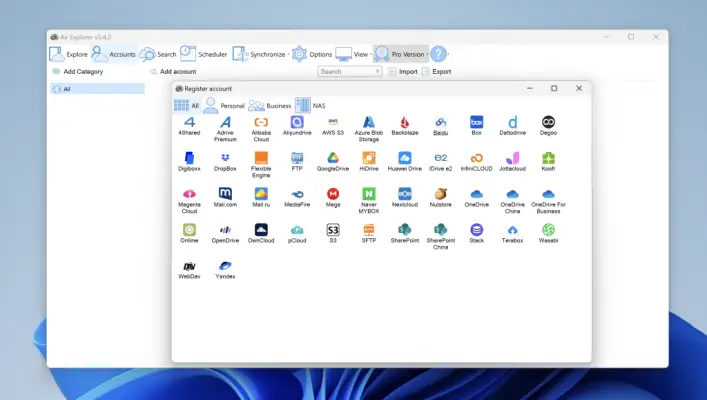Image resolution: width=707 pixels, height=400 pixels.
Task: Pick the pCloud service
Action: click(x=297, y=234)
